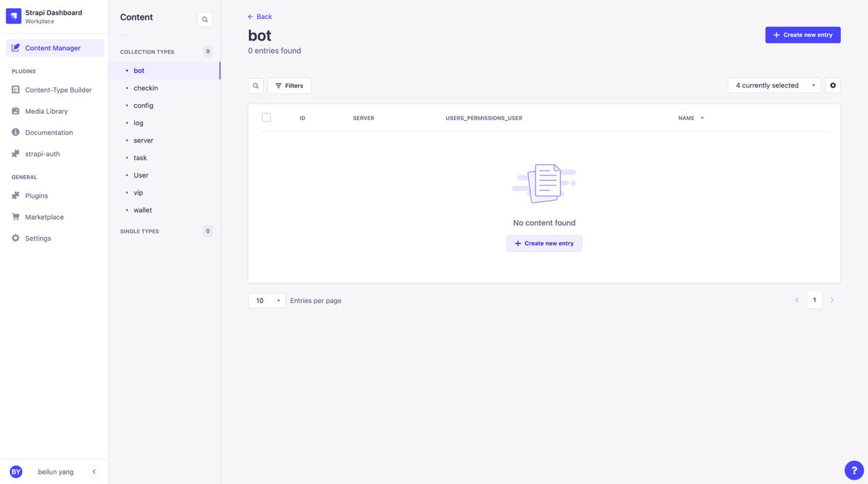Open beilun yang profile menu

[56, 472]
